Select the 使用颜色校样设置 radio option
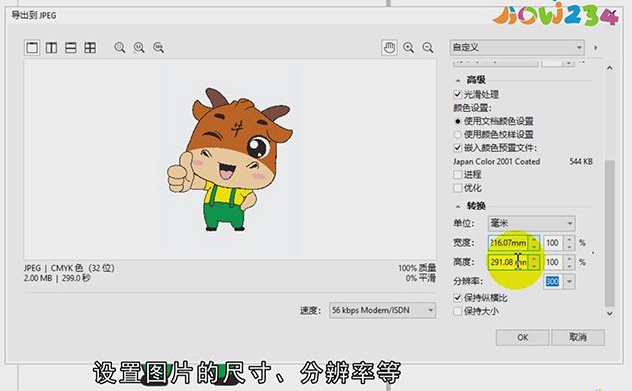The height and width of the screenshot is (391, 632). pos(457,134)
